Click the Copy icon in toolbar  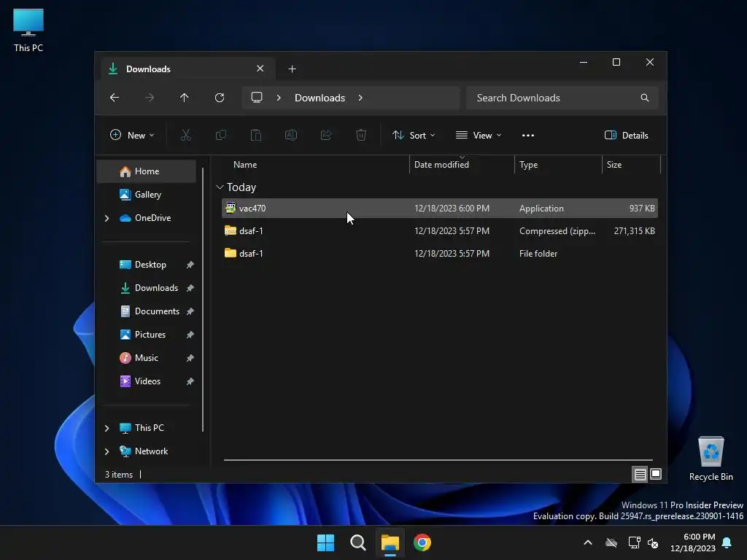[x=221, y=135]
